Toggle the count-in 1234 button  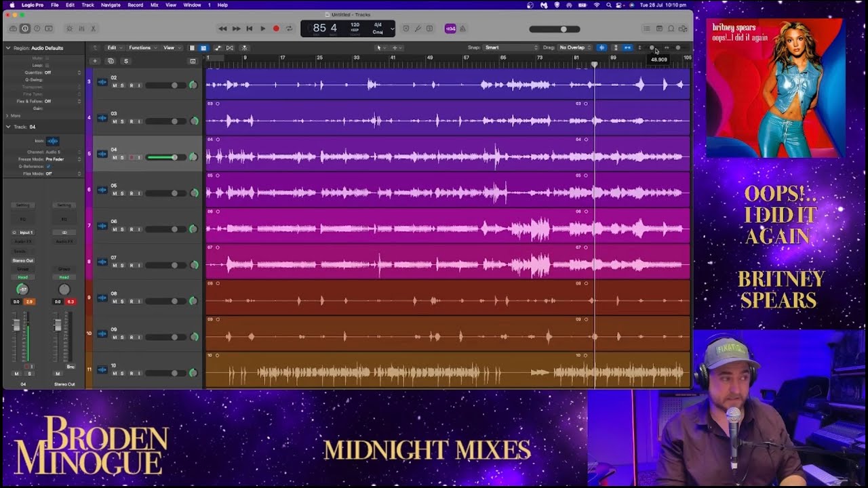coord(450,28)
